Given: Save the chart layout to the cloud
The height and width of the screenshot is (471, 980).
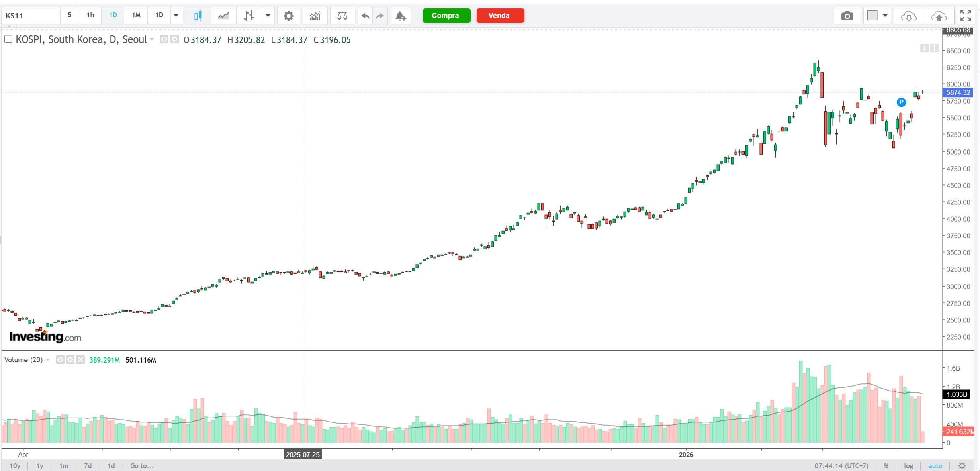Looking at the screenshot, I should pyautogui.click(x=939, y=16).
